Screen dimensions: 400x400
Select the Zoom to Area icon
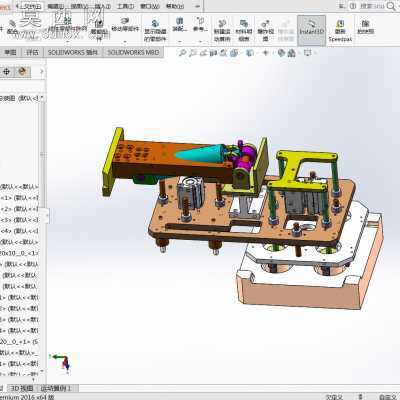point(193,53)
